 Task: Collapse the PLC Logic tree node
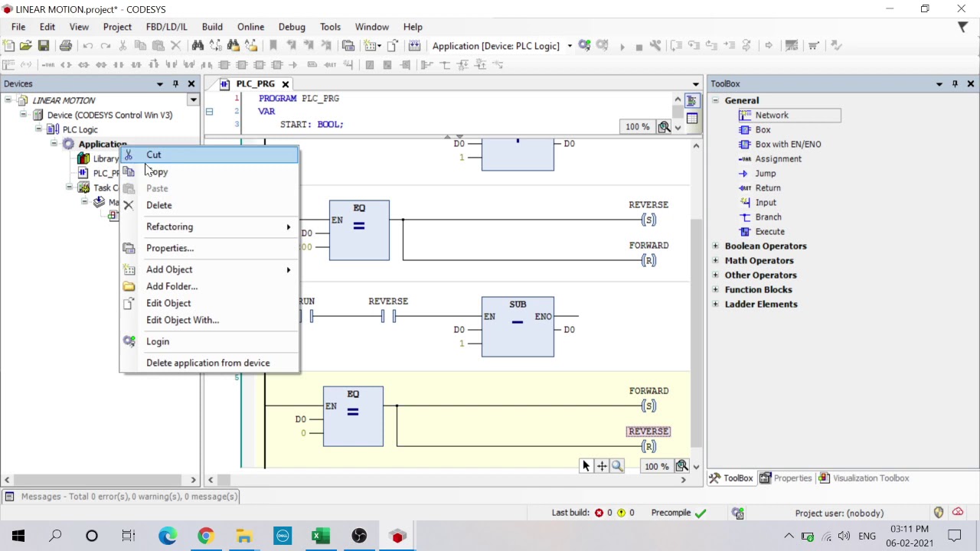38,129
